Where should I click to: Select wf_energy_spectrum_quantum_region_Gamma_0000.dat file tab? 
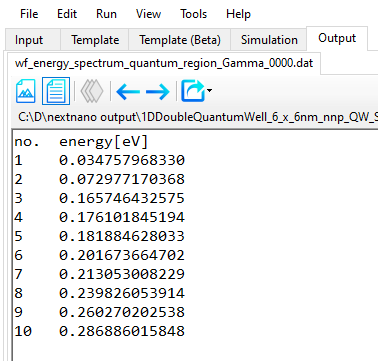(164, 63)
